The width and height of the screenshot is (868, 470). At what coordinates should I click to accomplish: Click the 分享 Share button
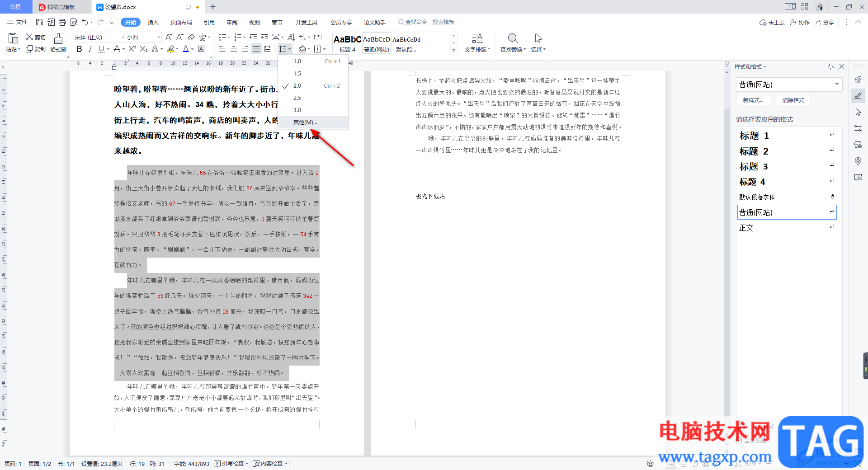825,22
